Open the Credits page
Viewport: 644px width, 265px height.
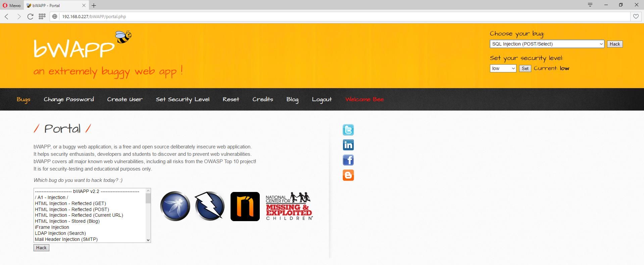(263, 100)
